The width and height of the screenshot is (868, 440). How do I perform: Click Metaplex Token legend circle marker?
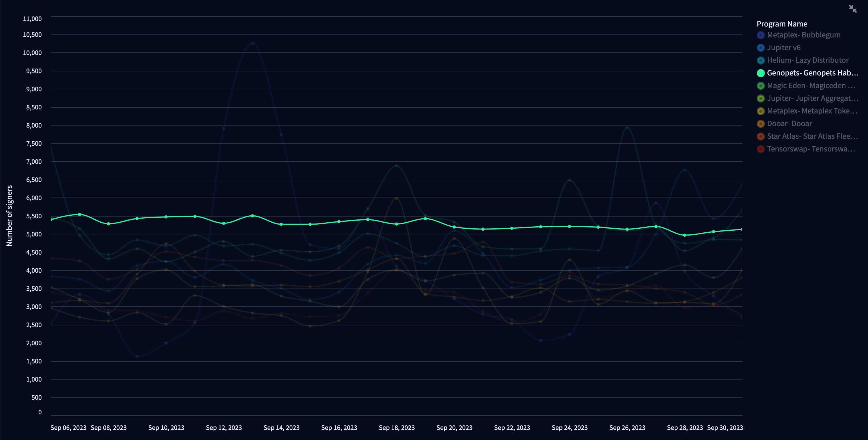pyautogui.click(x=761, y=111)
